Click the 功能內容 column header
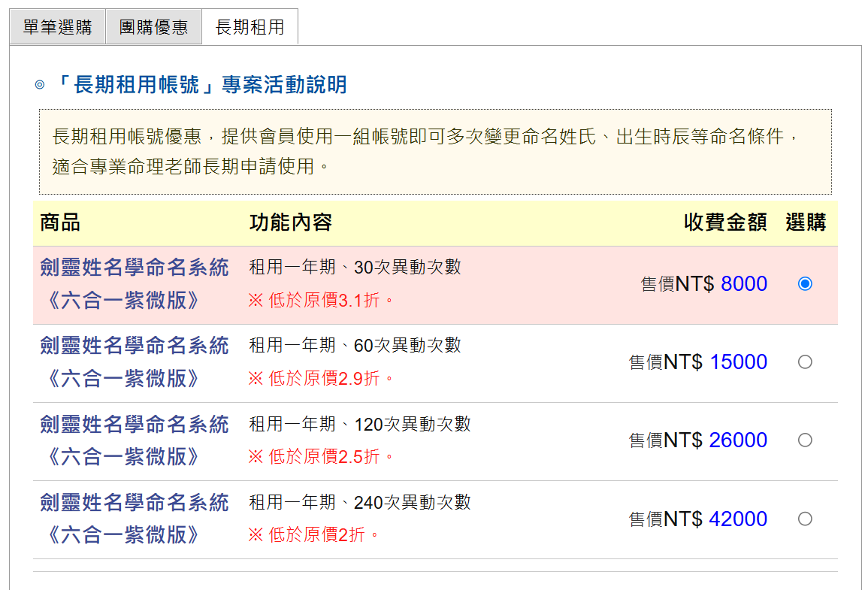868x590 pixels. point(290,222)
